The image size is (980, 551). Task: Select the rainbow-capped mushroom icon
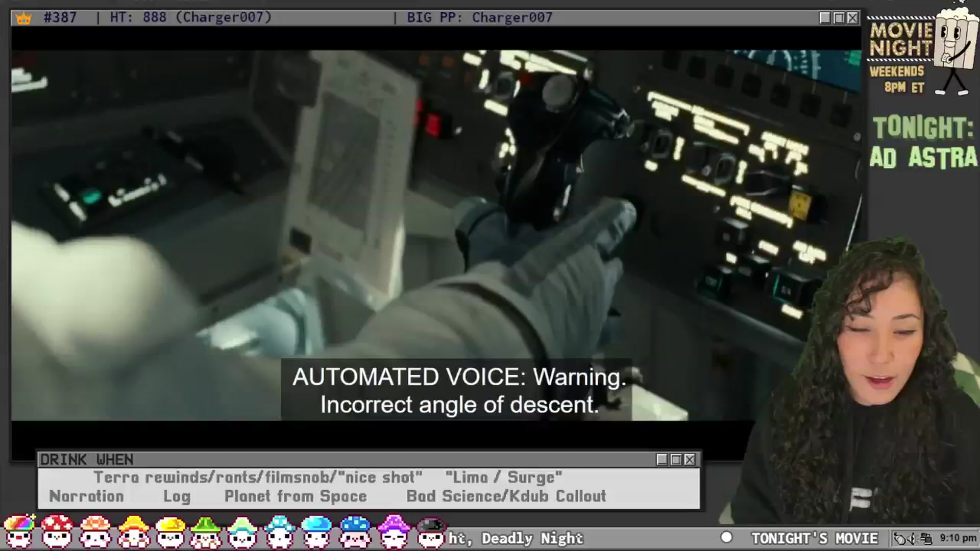pyautogui.click(x=19, y=532)
